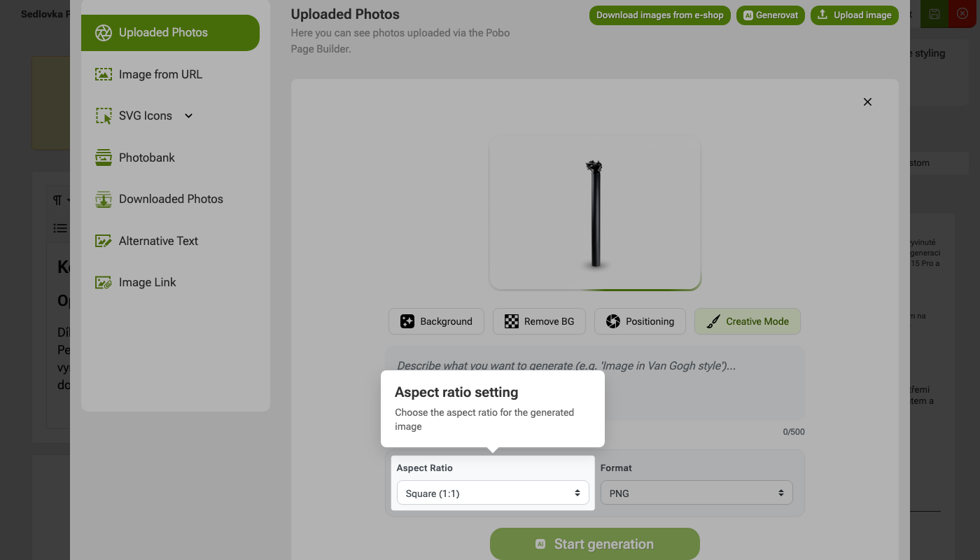Click the generation description text field

click(595, 384)
